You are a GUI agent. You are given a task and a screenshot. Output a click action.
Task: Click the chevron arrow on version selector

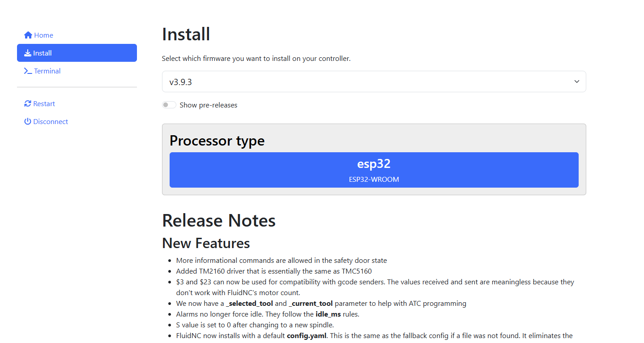[x=577, y=81]
